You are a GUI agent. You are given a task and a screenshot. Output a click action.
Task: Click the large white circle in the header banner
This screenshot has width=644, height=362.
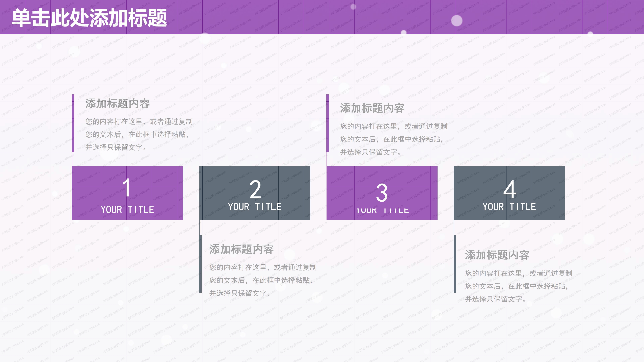pos(457,20)
